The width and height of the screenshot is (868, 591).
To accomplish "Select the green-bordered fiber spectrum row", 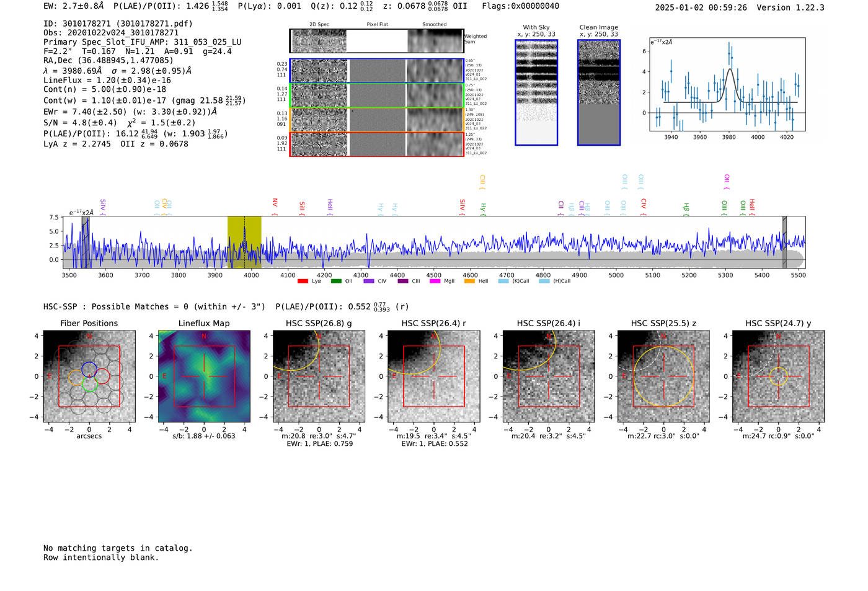I will [x=376, y=95].
